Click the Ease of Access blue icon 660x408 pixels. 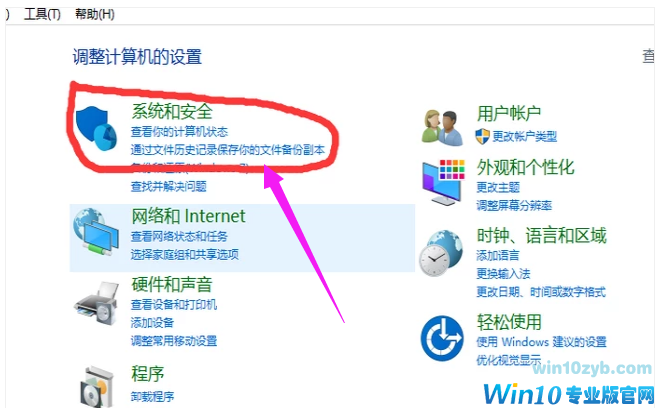click(442, 338)
